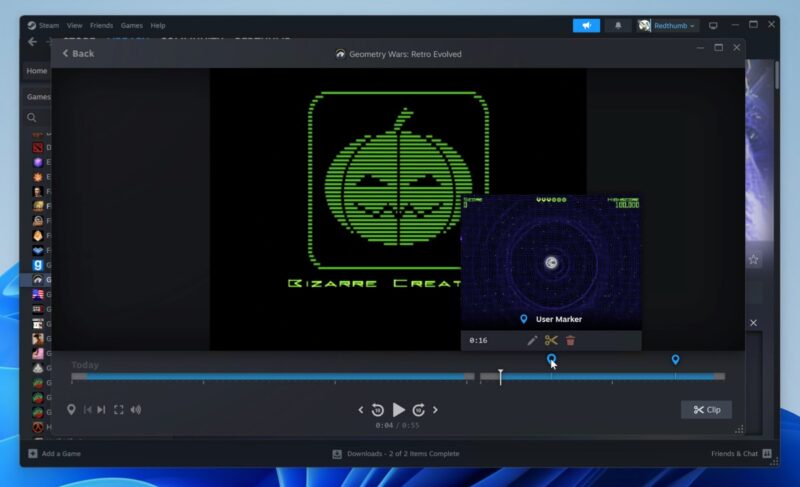Step back using left chevron beside rewind

361,409
